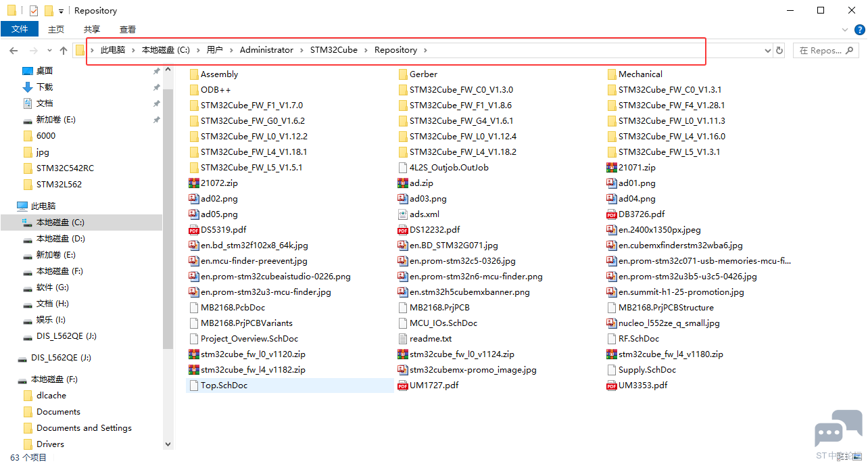Expand the chevron after Repository breadcrumb
Screen dimensions: 868x466
pyautogui.click(x=427, y=50)
